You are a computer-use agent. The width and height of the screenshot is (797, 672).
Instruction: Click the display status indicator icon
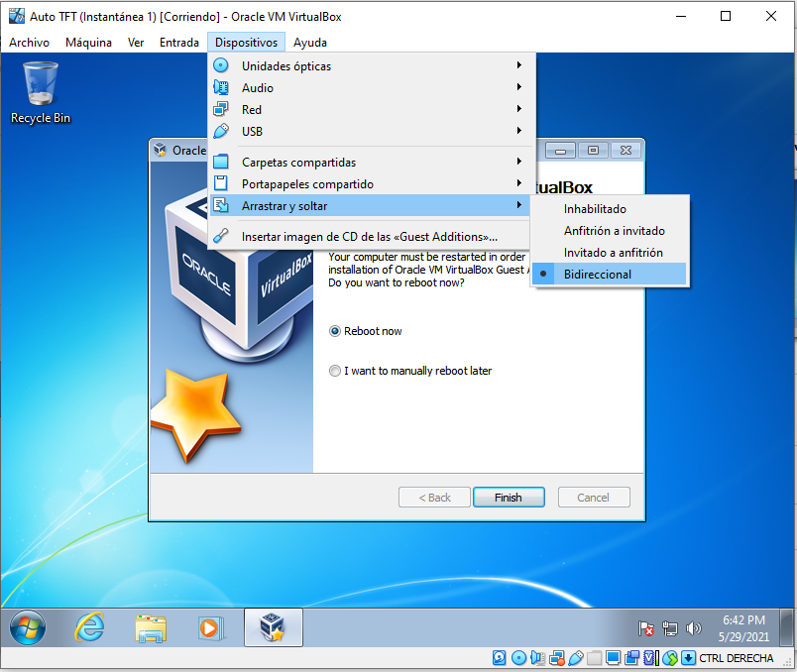click(x=614, y=658)
